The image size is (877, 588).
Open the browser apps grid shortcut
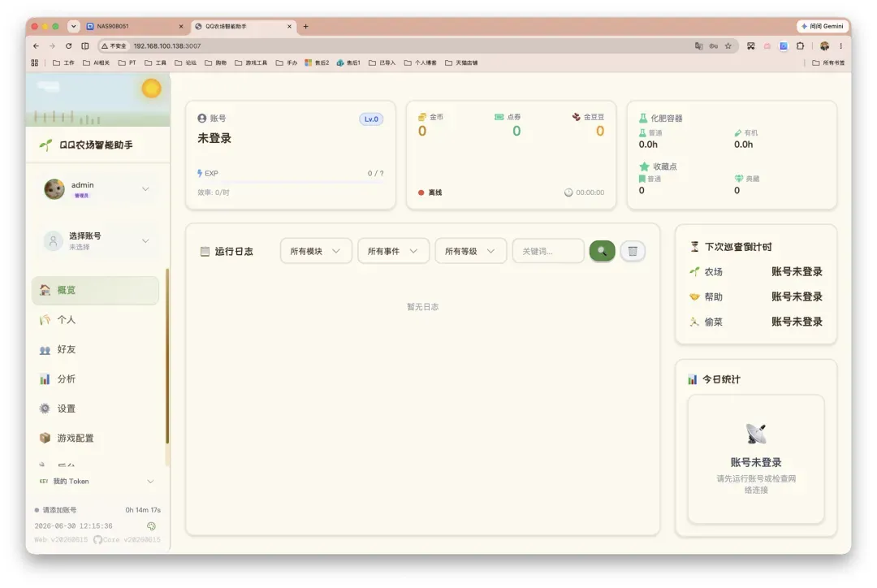tap(35, 63)
